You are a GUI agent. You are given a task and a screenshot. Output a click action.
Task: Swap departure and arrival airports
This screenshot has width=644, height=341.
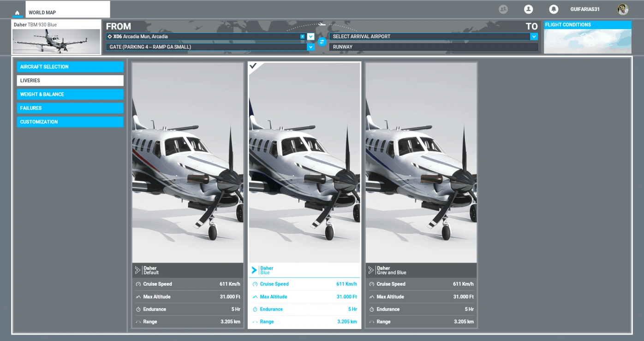tap(322, 42)
